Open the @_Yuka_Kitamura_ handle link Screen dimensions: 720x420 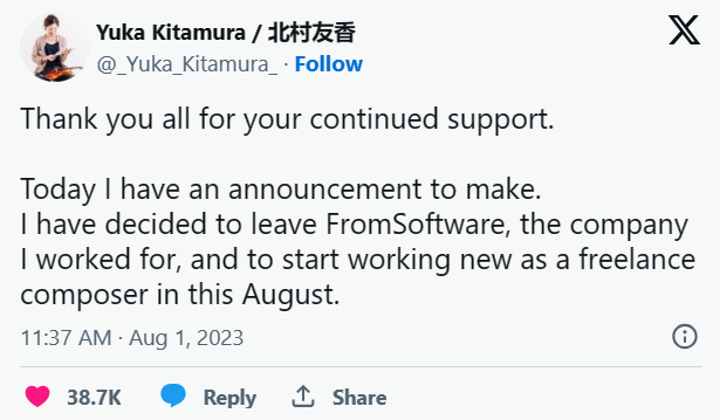point(187,64)
